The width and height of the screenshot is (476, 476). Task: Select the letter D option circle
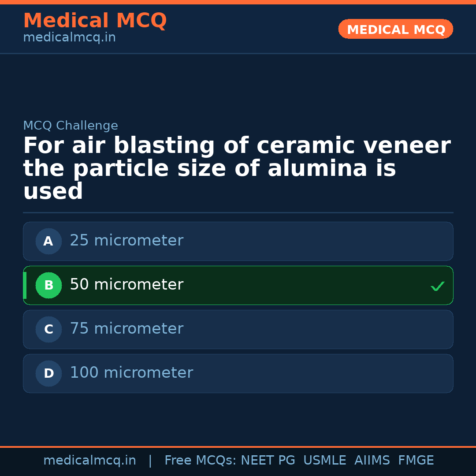[48, 373]
